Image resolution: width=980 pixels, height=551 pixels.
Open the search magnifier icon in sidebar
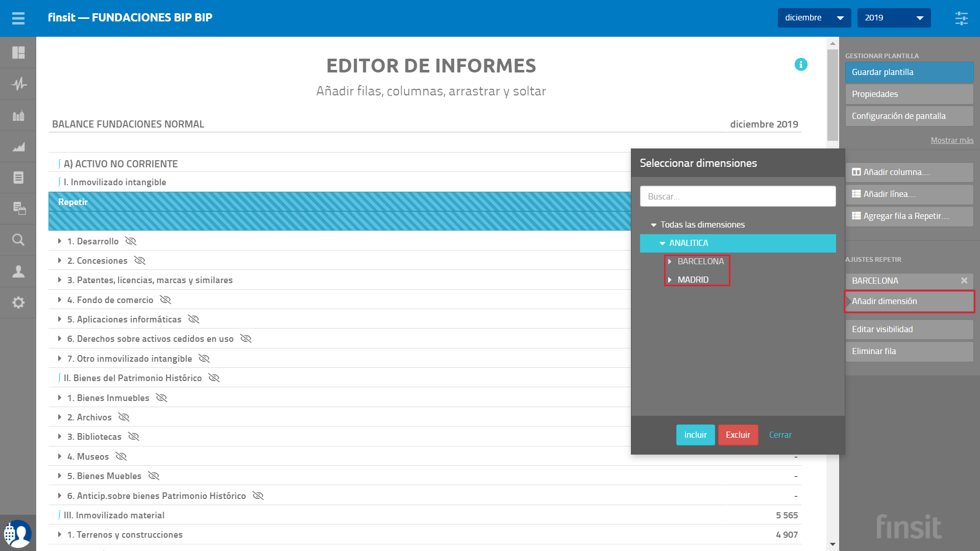pos(18,240)
